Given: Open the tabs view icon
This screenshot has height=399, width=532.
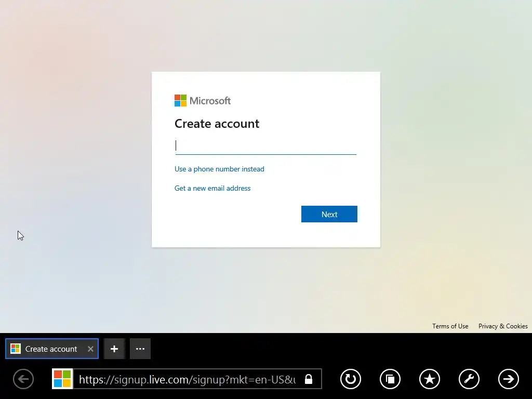Looking at the screenshot, I should coord(390,379).
